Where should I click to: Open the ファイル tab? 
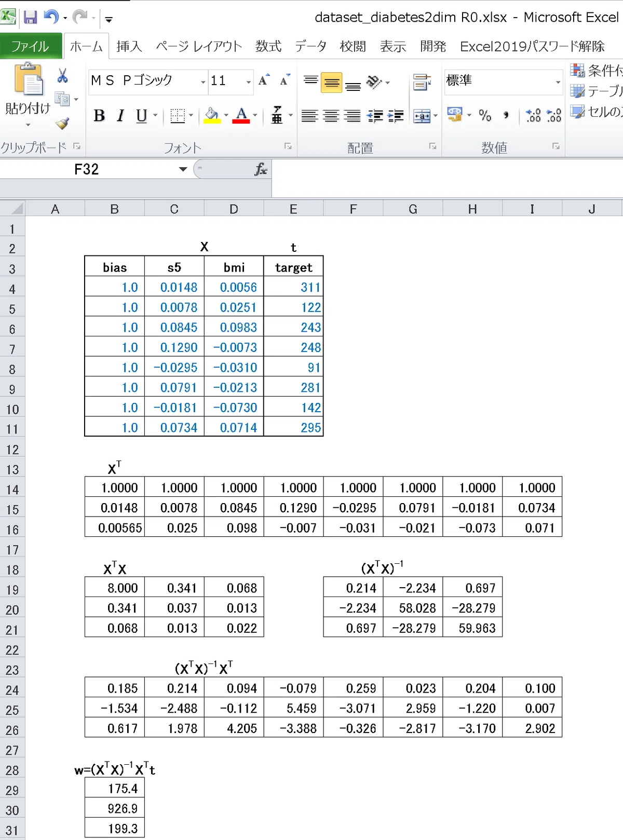coord(31,46)
